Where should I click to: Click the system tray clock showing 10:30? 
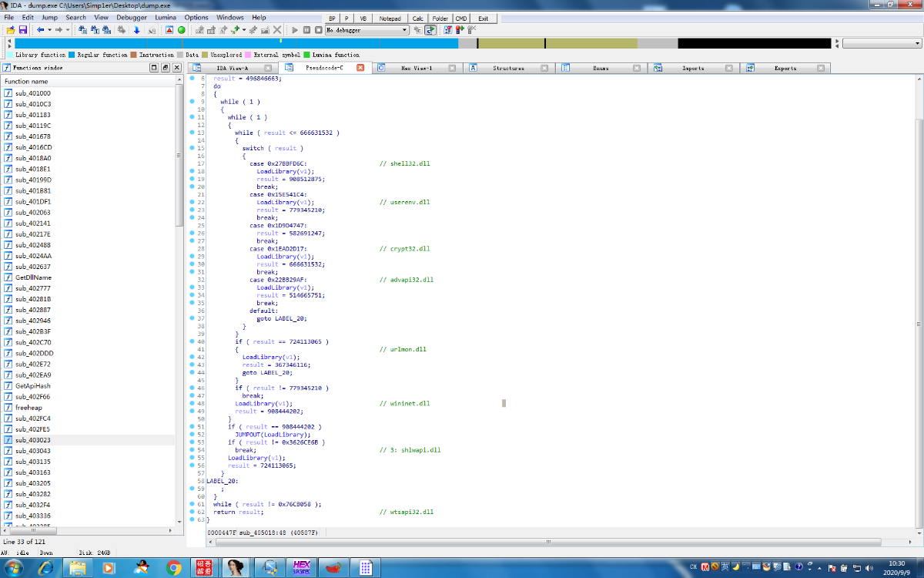(x=896, y=563)
